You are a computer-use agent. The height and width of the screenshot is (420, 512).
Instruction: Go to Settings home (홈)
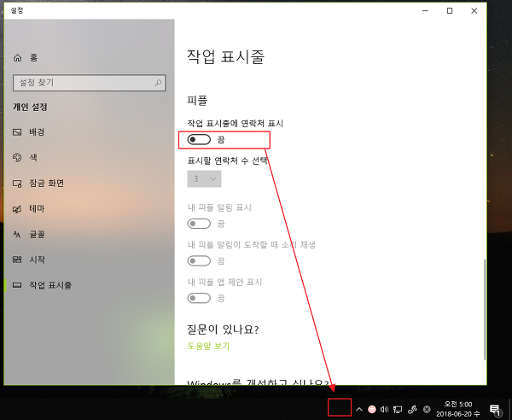(x=26, y=58)
